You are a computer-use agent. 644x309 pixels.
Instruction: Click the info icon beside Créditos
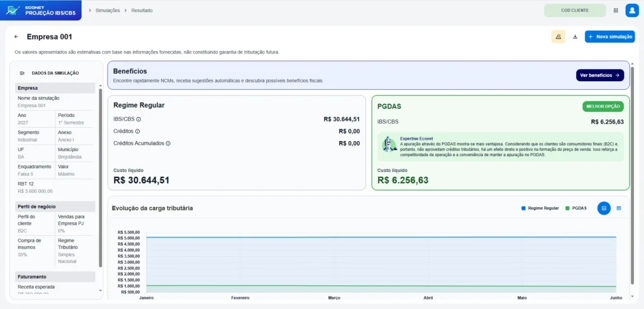[x=137, y=132]
